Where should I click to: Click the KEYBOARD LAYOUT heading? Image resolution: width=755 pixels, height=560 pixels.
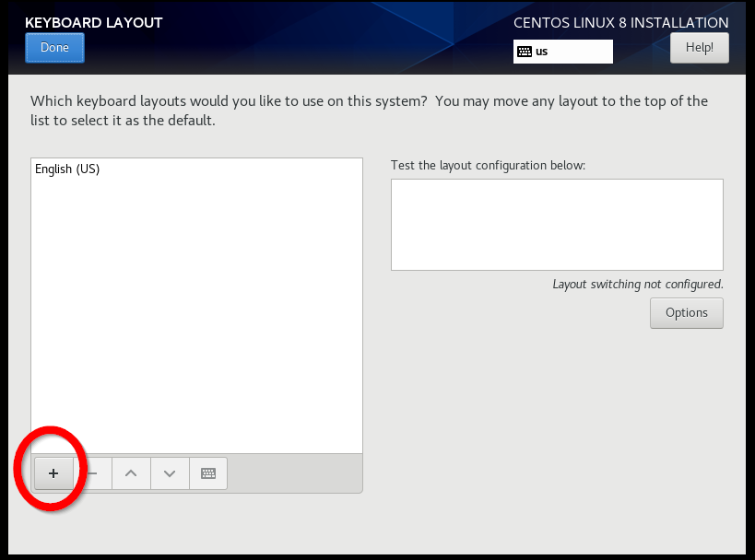tap(93, 23)
